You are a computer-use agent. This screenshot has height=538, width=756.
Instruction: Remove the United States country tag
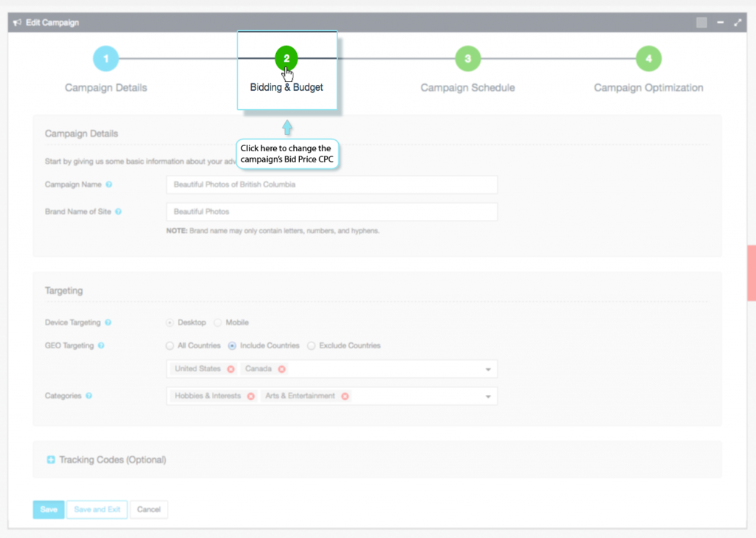pyautogui.click(x=231, y=369)
